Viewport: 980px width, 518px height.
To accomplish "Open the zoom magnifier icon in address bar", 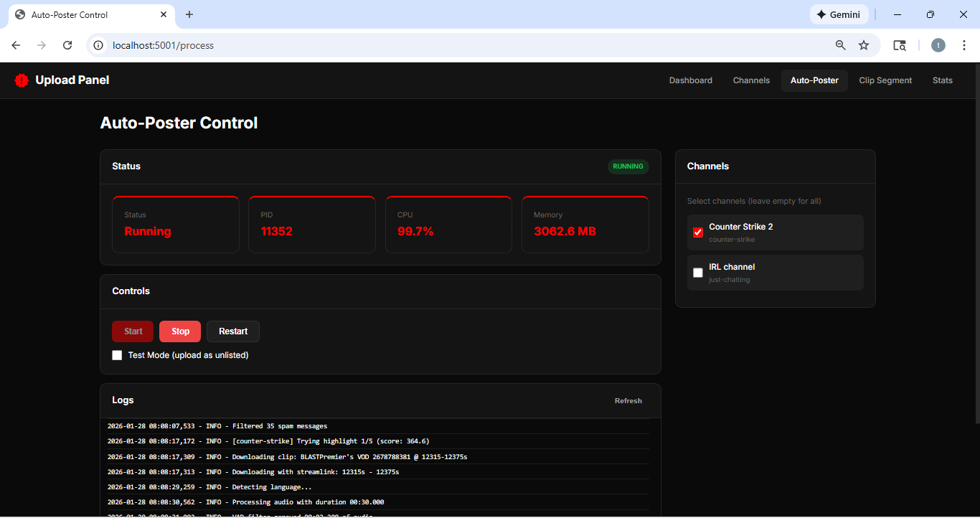I will tap(841, 45).
